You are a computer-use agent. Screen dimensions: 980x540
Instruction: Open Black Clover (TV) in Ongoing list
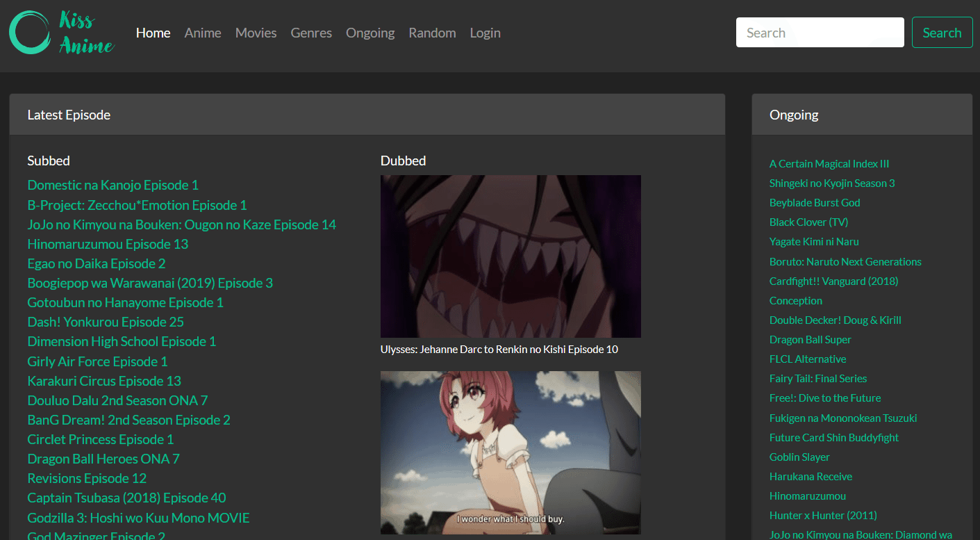(808, 222)
